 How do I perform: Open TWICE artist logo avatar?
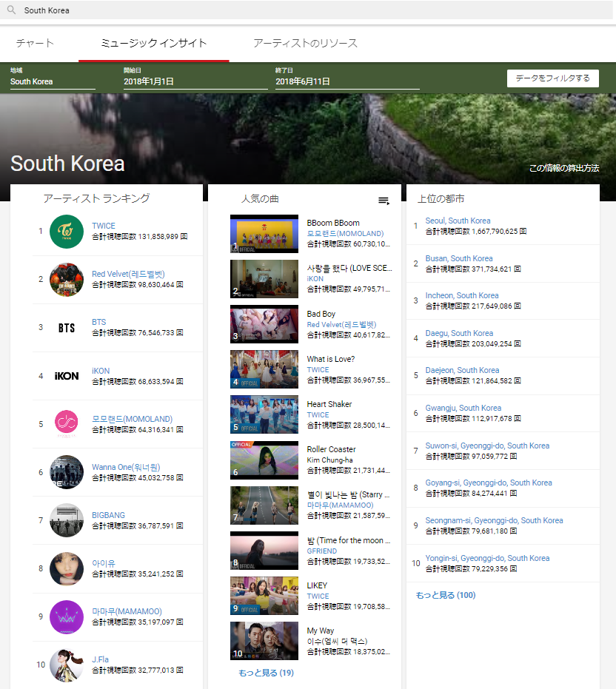click(67, 232)
